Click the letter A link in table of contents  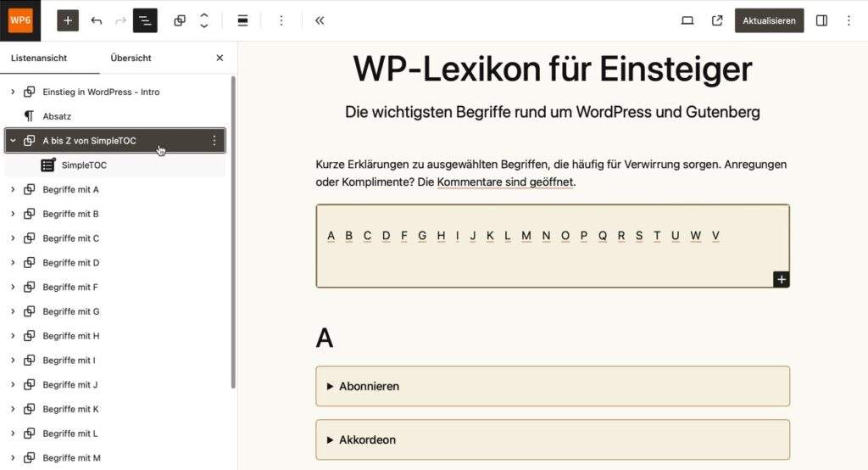pos(331,236)
